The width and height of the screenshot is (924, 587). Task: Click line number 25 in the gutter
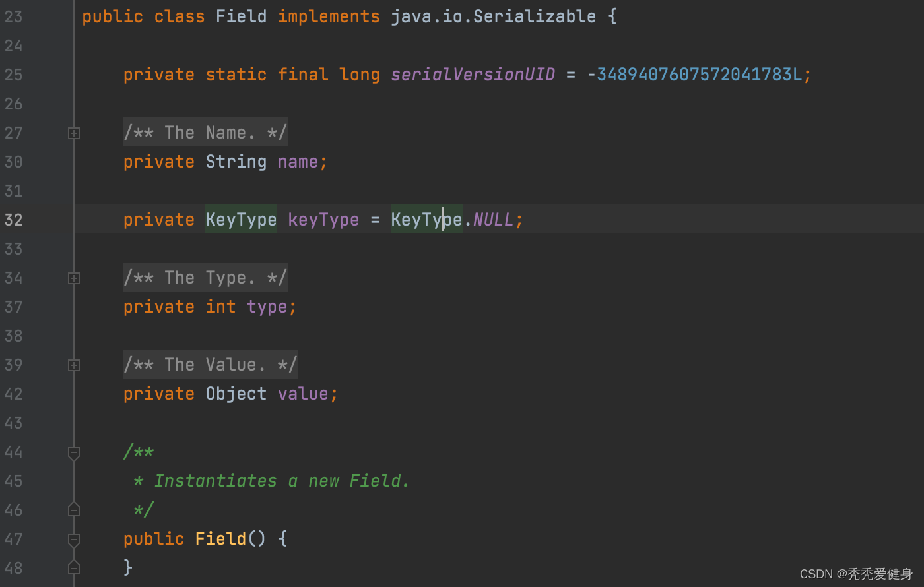tap(13, 75)
